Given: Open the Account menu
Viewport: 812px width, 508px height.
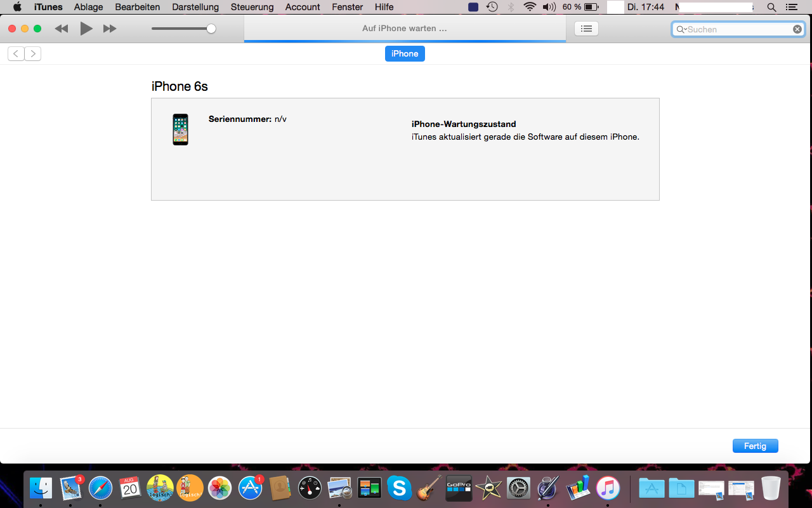Looking at the screenshot, I should (303, 7).
